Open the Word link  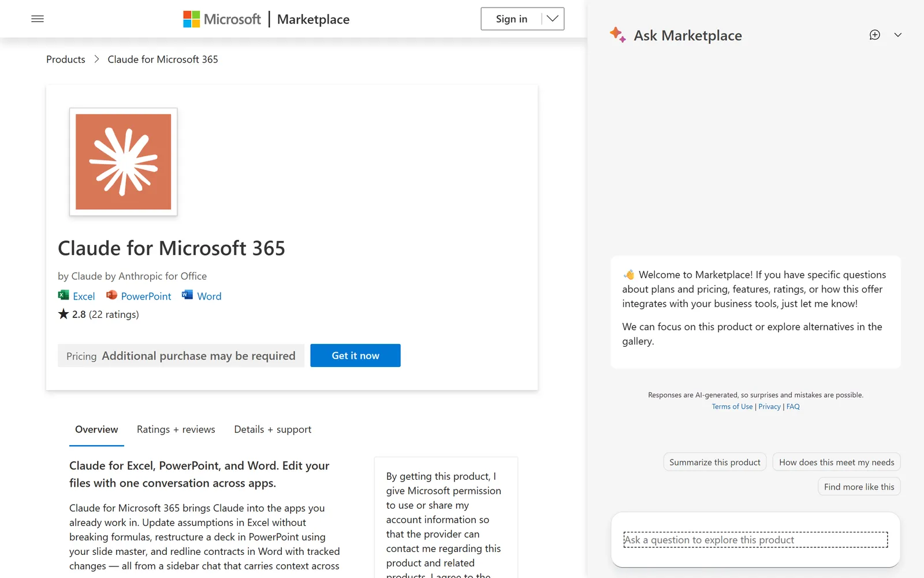pos(209,296)
